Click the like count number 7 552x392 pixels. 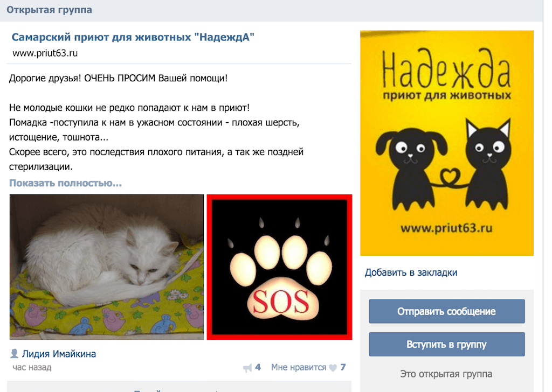point(343,367)
